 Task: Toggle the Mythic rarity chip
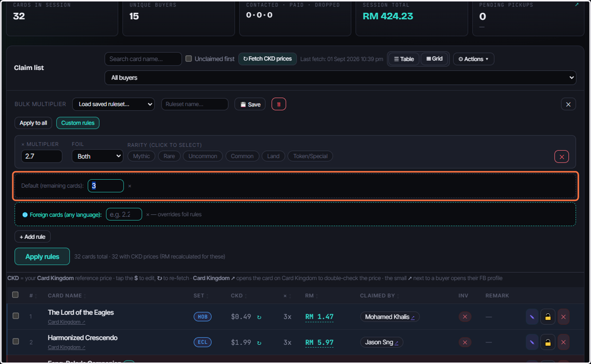tap(141, 156)
